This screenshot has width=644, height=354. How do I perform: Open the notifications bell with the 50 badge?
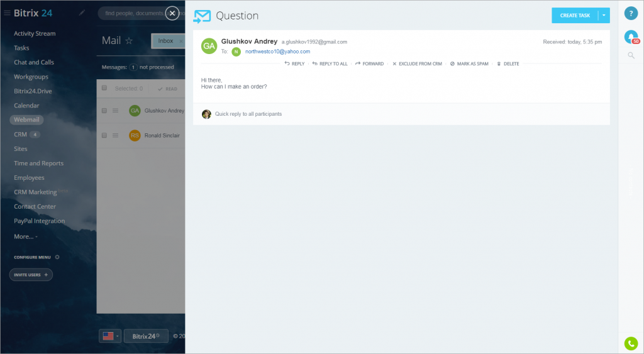(631, 37)
